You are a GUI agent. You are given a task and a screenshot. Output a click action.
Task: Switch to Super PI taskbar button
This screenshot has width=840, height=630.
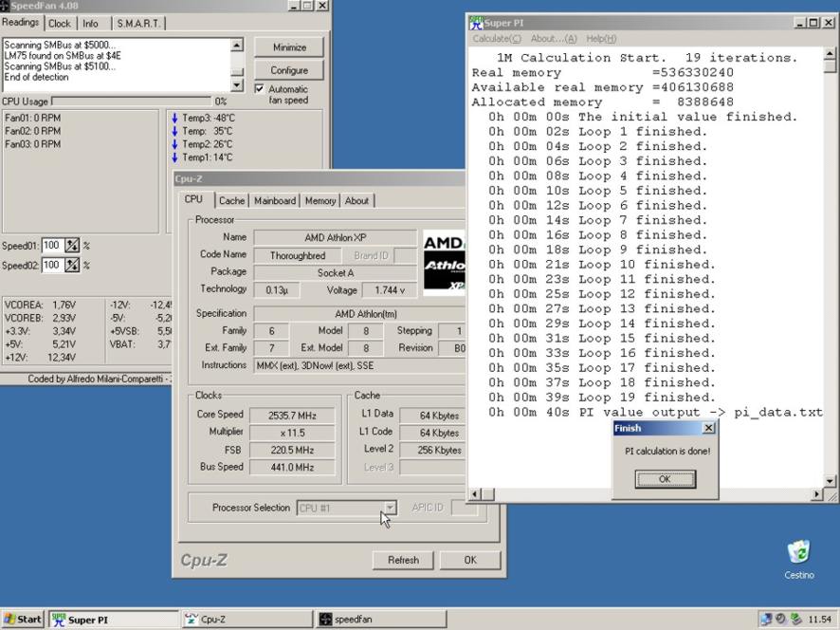(x=114, y=620)
